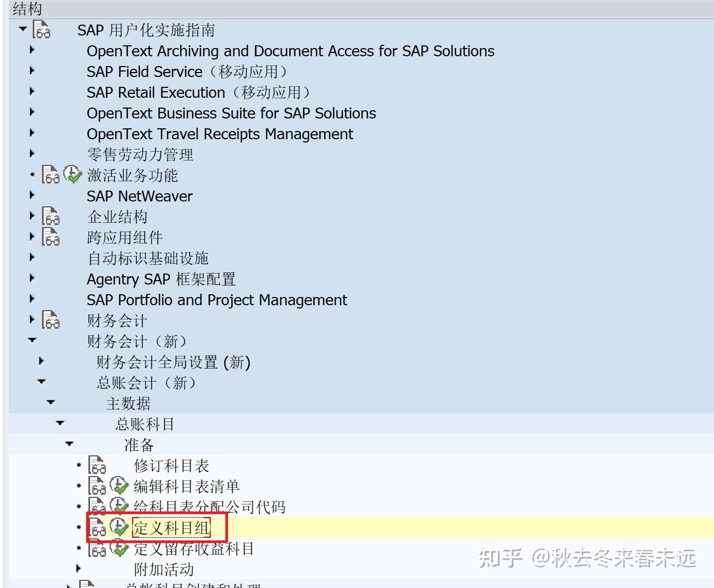The width and height of the screenshot is (714, 588).
Task: Open documentation icon beside 定义科目组
Action: pyautogui.click(x=98, y=527)
